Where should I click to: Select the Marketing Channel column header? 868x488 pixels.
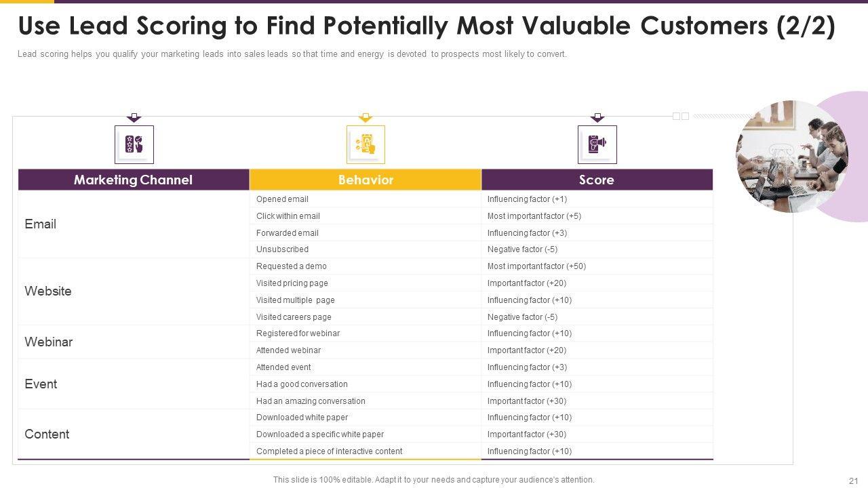[x=133, y=180]
